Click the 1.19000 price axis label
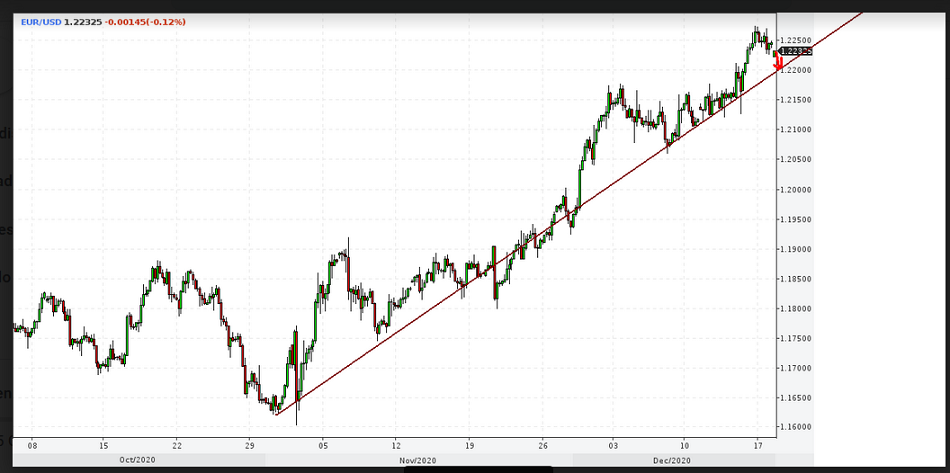950x473 pixels. [x=796, y=249]
